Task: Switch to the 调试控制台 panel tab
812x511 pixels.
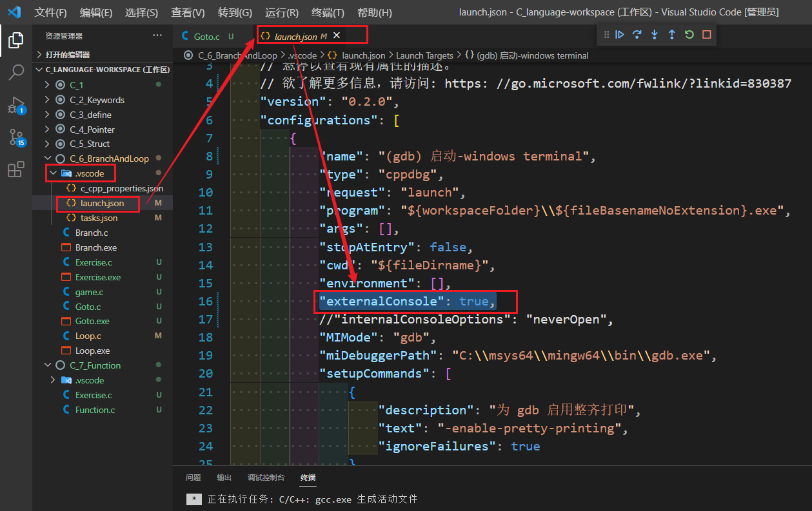Action: click(266, 477)
